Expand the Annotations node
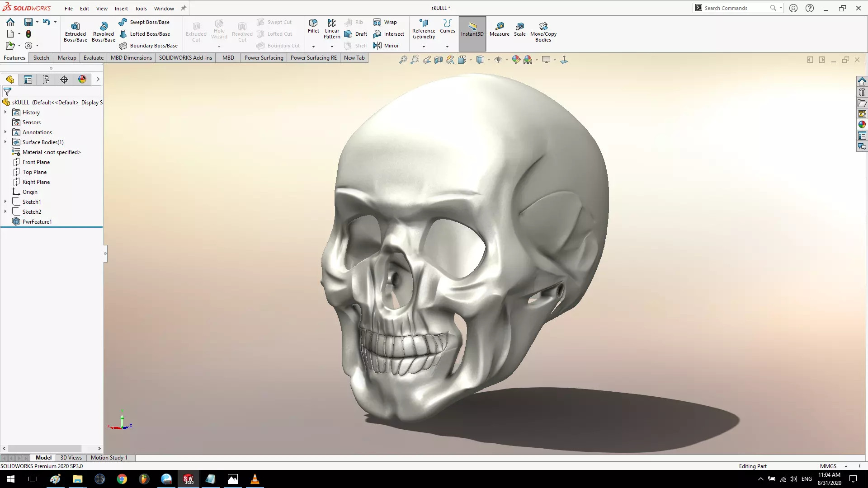 pos(5,132)
